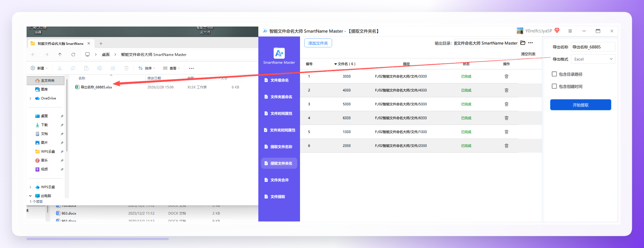The height and width of the screenshot is (248, 644).
Task: Browse output folder with the folder icon
Action: (x=523, y=43)
